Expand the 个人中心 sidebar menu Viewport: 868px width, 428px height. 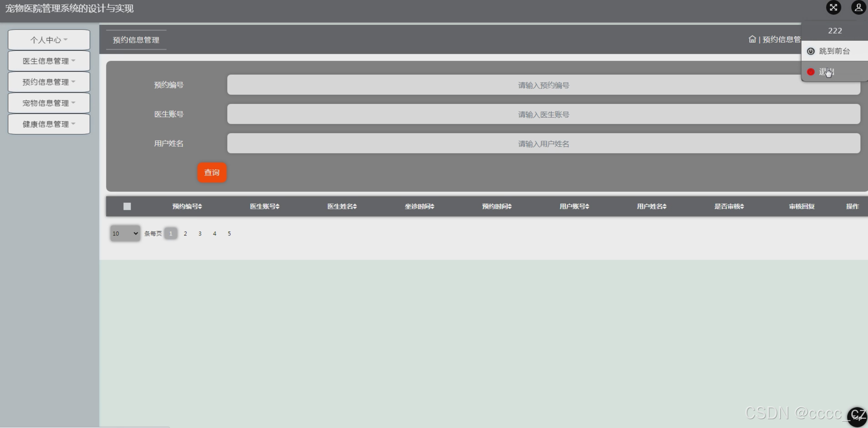(49, 40)
